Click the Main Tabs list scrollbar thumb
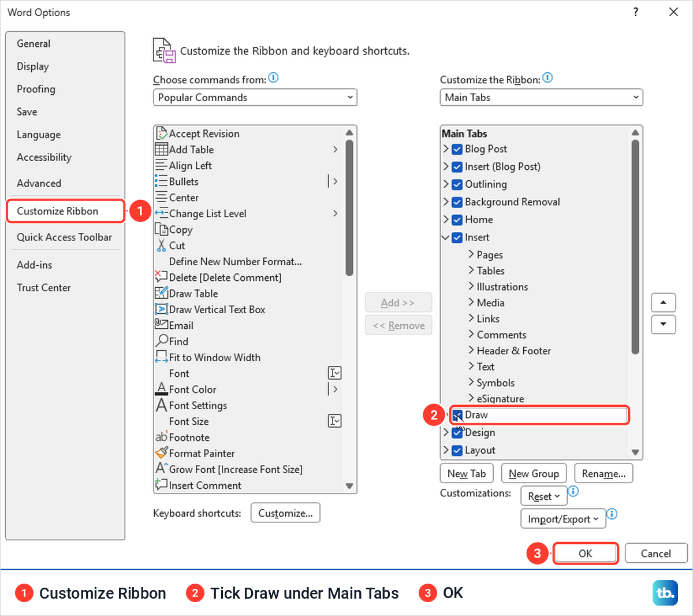Screen dimensions: 693x616 pyautogui.click(x=635, y=247)
